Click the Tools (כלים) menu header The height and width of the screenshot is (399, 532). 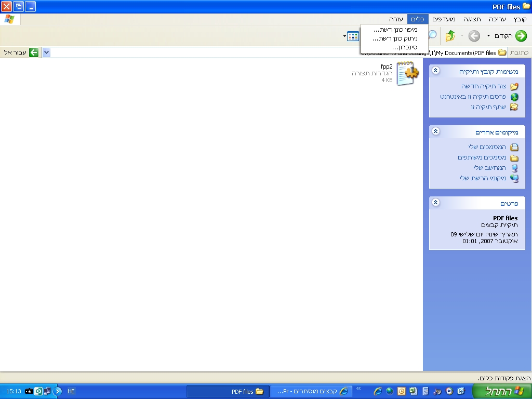(x=418, y=19)
